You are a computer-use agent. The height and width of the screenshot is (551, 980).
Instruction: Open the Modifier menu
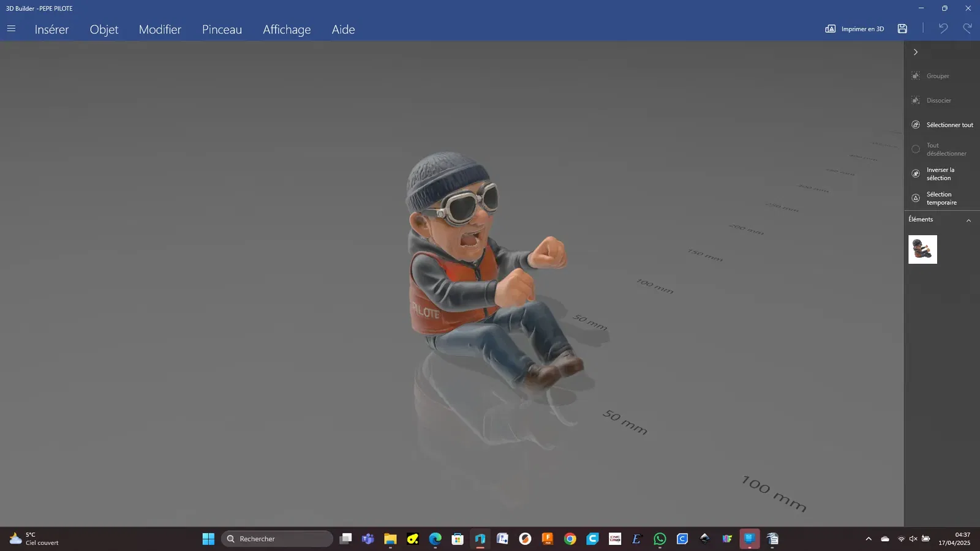pos(160,29)
